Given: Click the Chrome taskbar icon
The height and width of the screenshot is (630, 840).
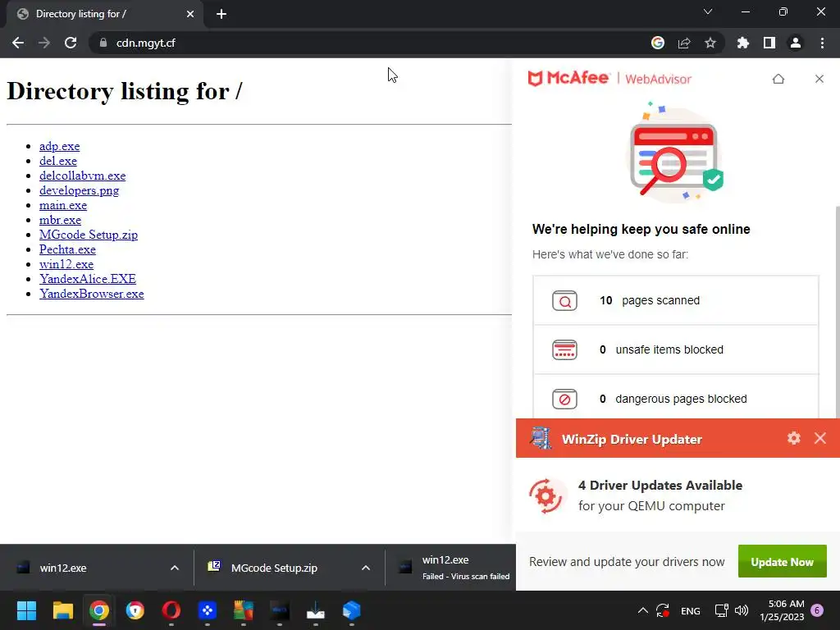Looking at the screenshot, I should (x=99, y=610).
